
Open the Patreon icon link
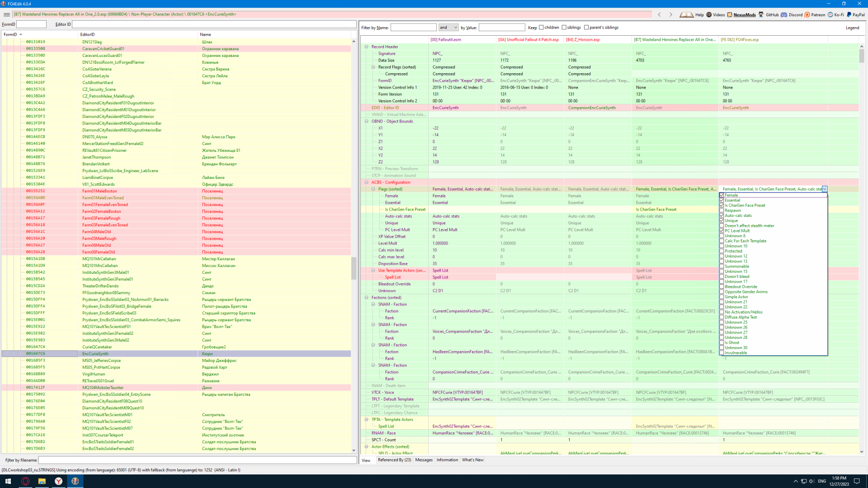tap(807, 15)
